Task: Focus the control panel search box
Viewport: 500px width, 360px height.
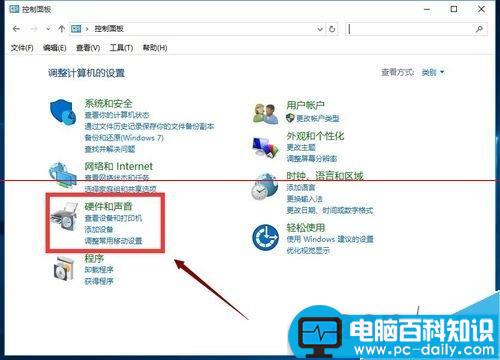Action: [417, 29]
